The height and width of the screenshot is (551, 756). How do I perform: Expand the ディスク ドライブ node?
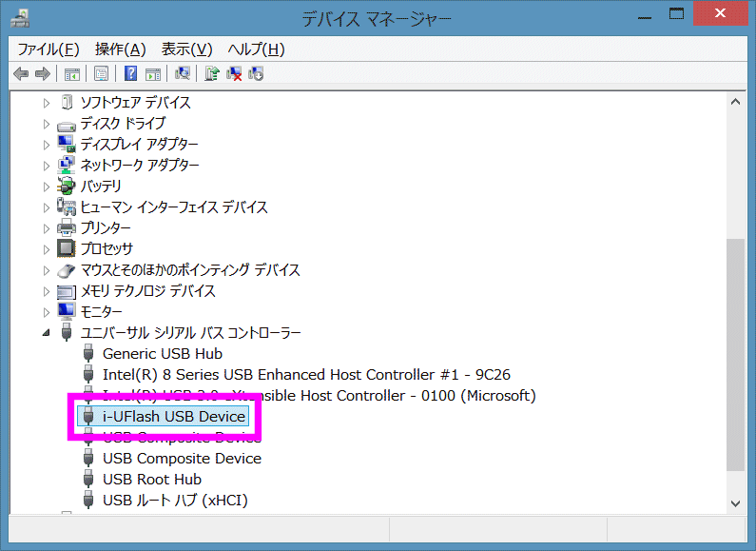pos(46,124)
